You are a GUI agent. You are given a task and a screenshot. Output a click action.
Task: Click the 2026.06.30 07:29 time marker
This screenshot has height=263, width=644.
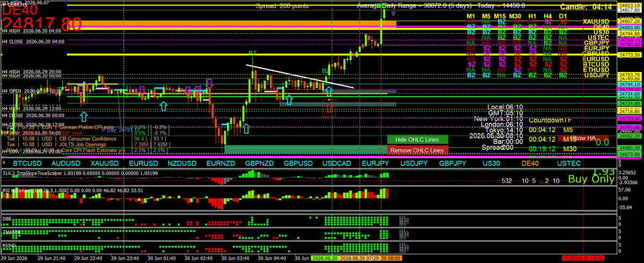click(358, 258)
